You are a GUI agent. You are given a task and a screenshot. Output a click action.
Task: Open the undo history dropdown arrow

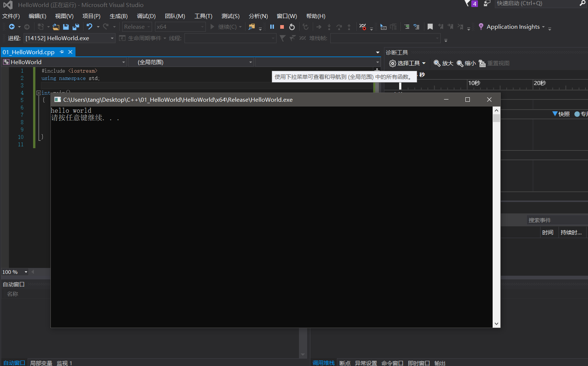pos(98,27)
